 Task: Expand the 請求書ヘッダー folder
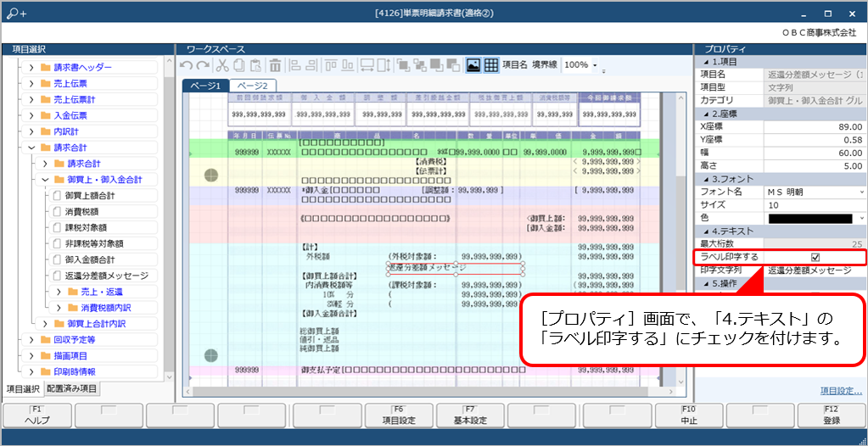tap(31, 68)
